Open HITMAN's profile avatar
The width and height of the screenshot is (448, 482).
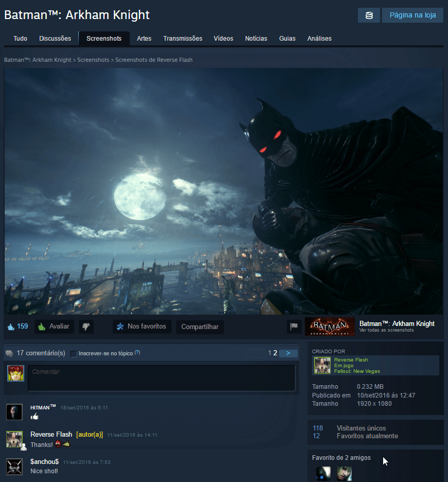tap(14, 412)
